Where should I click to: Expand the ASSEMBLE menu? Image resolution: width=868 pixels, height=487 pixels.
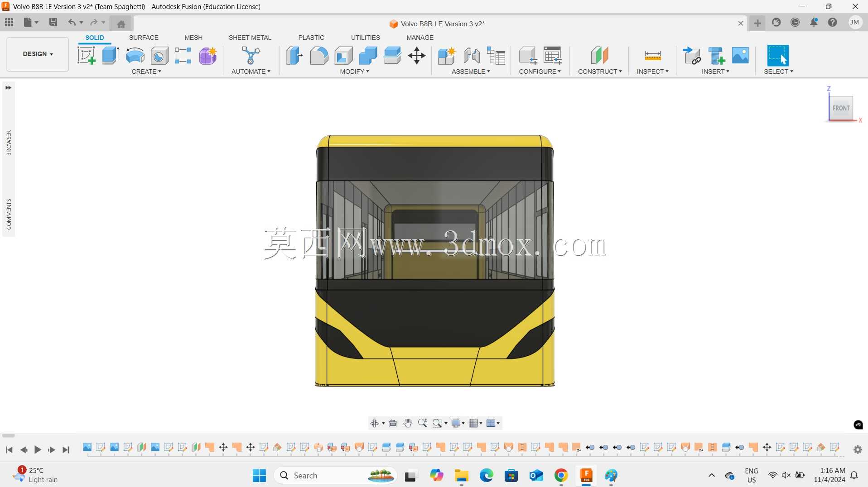pyautogui.click(x=471, y=72)
